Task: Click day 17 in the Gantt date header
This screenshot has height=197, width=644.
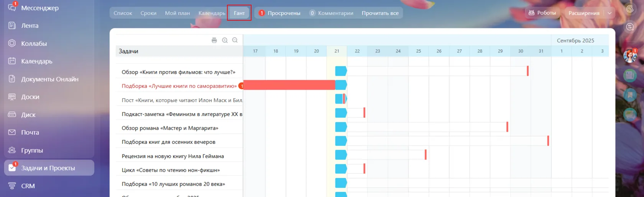Action: (255, 51)
